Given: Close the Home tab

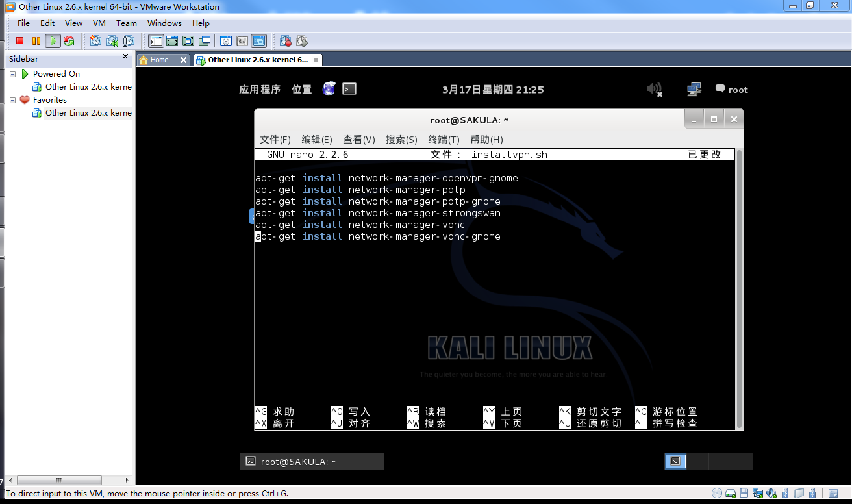Looking at the screenshot, I should click(183, 60).
